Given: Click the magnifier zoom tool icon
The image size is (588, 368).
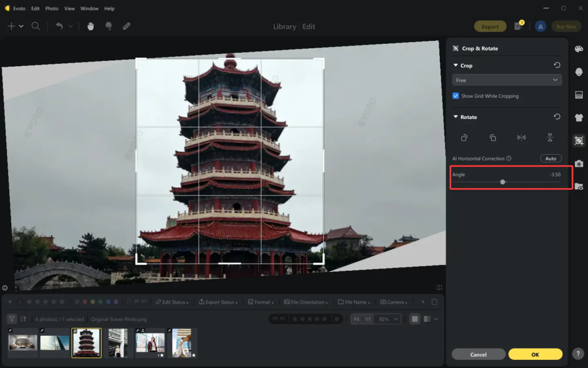Looking at the screenshot, I should (36, 26).
